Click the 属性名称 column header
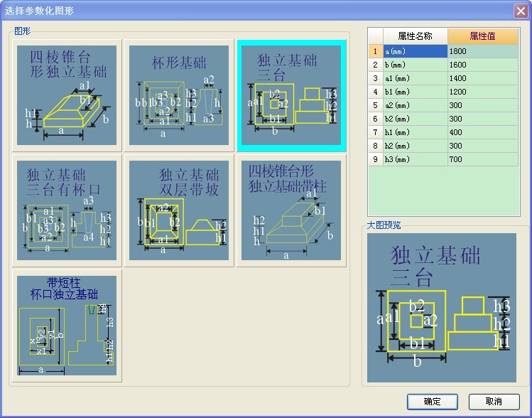This screenshot has width=532, height=418. tap(416, 36)
